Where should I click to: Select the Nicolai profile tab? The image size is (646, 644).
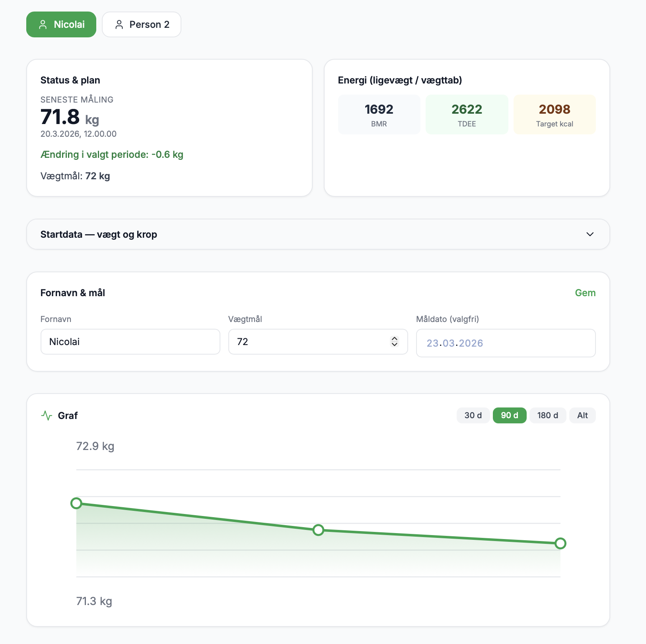pyautogui.click(x=61, y=25)
